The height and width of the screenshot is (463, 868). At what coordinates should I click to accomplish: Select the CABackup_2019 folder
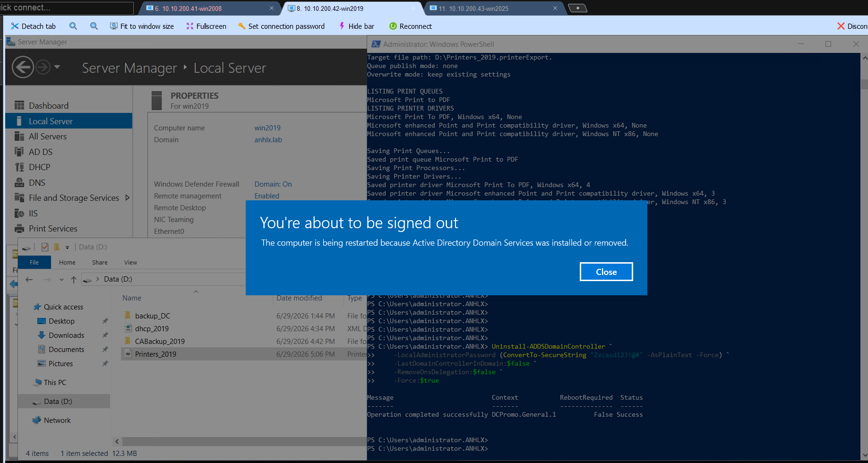coord(160,342)
